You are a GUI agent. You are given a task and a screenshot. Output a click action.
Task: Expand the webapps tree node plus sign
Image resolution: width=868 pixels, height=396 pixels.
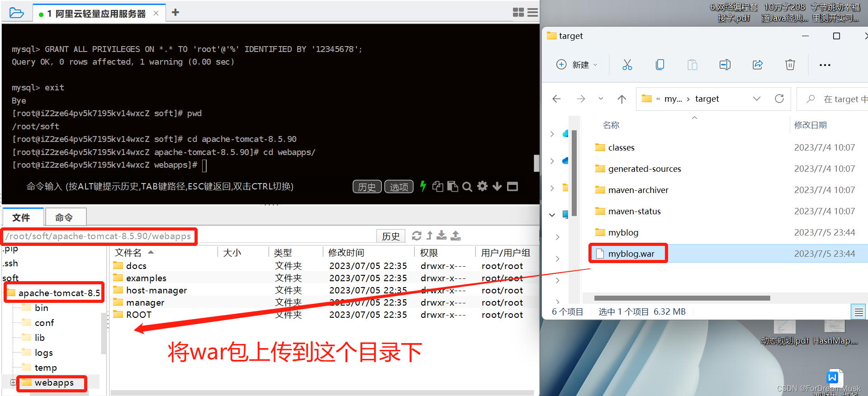click(13, 382)
